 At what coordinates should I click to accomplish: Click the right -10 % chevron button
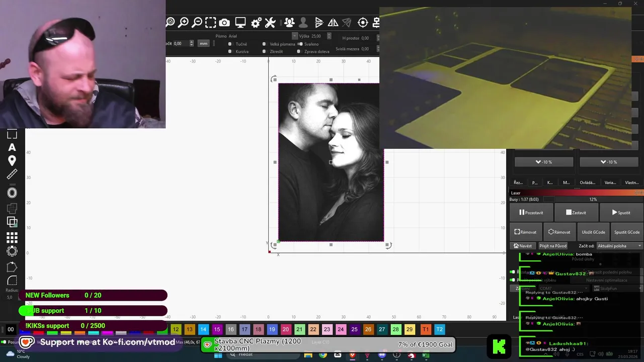(608, 162)
